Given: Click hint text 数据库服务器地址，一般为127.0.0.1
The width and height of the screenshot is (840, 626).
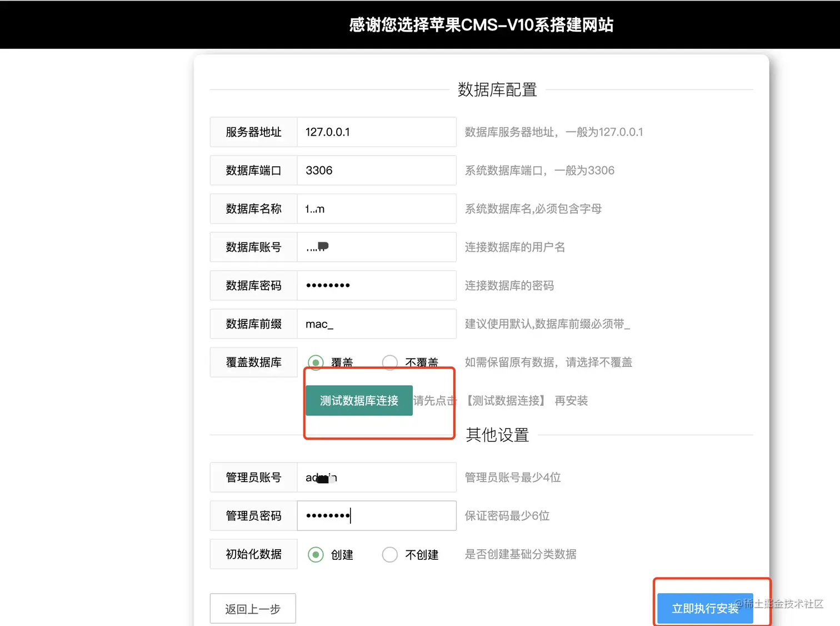Looking at the screenshot, I should coord(554,132).
